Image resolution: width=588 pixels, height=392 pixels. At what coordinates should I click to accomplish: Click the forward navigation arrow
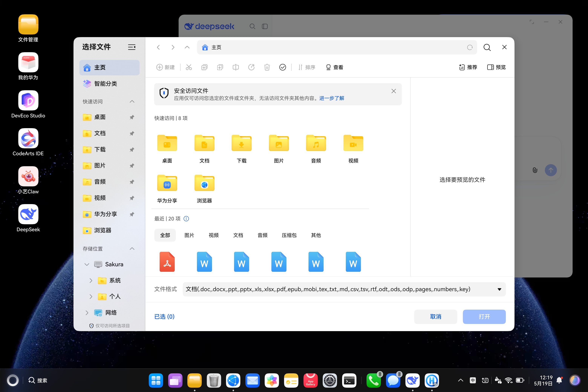173,47
